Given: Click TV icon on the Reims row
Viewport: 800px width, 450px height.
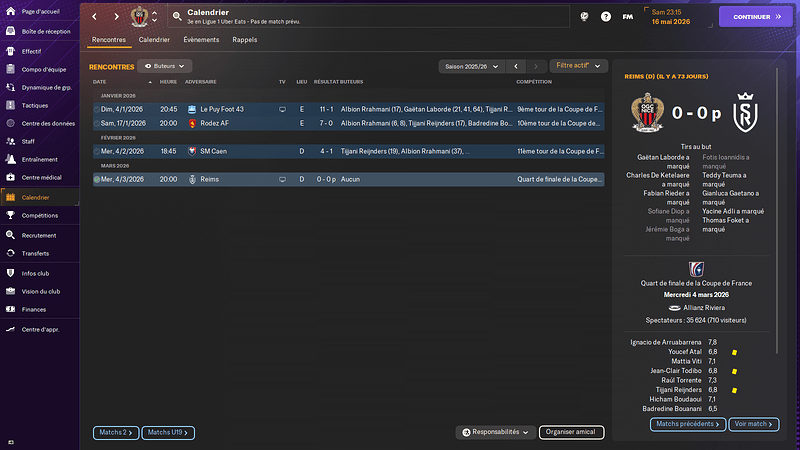Looking at the screenshot, I should coord(282,180).
